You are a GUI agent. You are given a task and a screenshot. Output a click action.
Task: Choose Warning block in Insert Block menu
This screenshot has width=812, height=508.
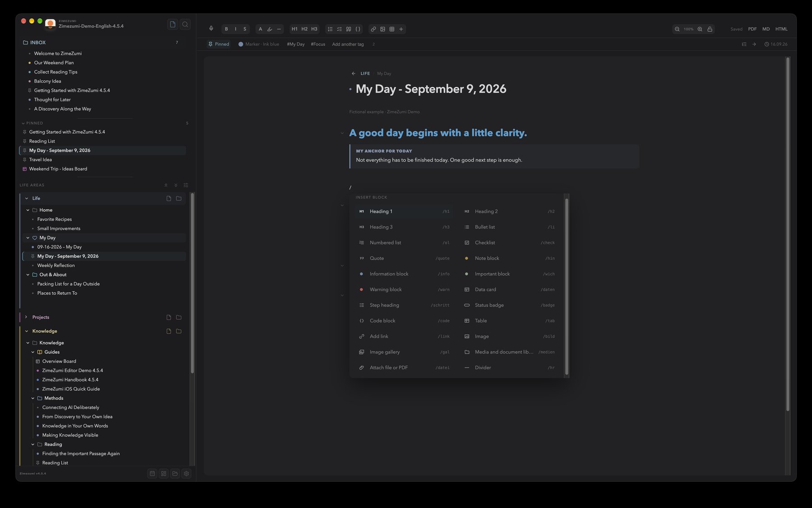(404, 289)
